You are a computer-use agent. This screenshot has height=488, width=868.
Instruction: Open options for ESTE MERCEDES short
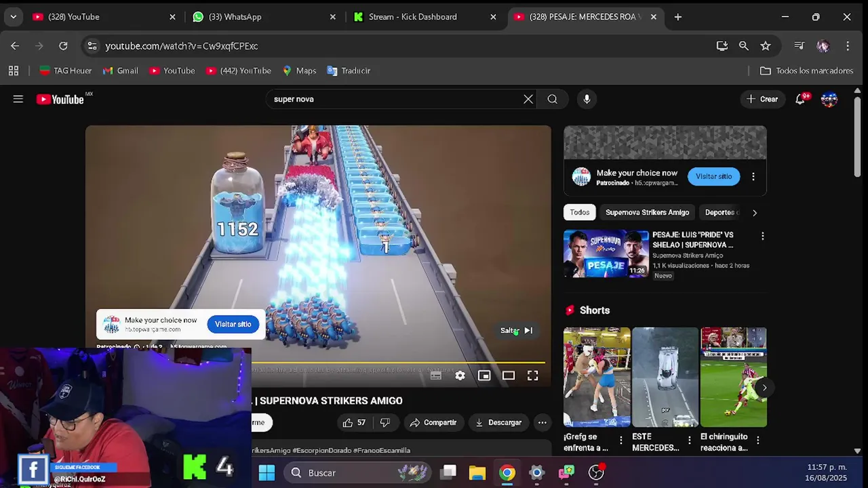pyautogui.click(x=689, y=440)
